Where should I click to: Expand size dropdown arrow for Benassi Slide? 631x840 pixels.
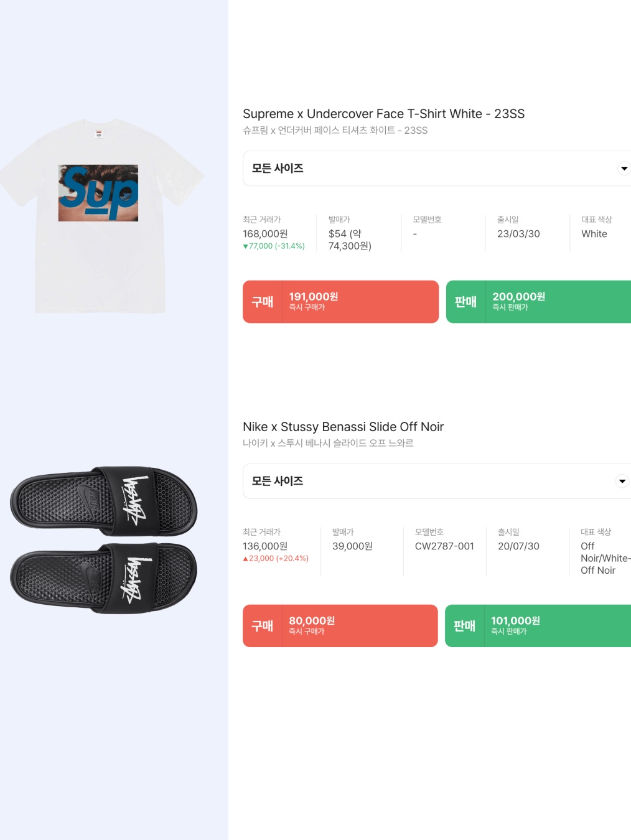pos(622,481)
